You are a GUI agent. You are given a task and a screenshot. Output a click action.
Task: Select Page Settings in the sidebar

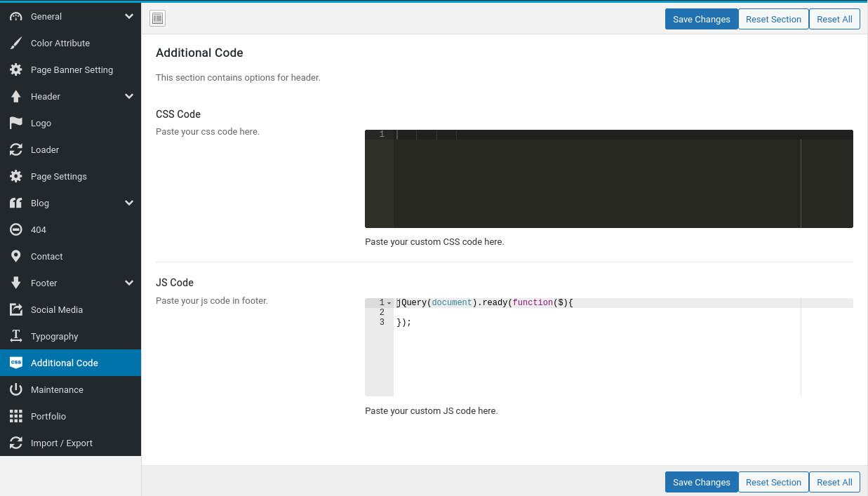click(x=70, y=176)
